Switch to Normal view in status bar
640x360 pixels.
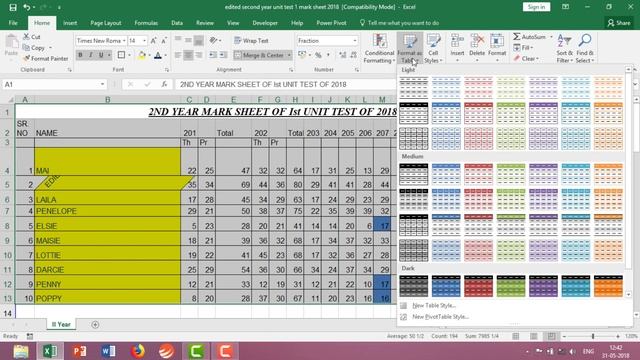click(x=516, y=336)
